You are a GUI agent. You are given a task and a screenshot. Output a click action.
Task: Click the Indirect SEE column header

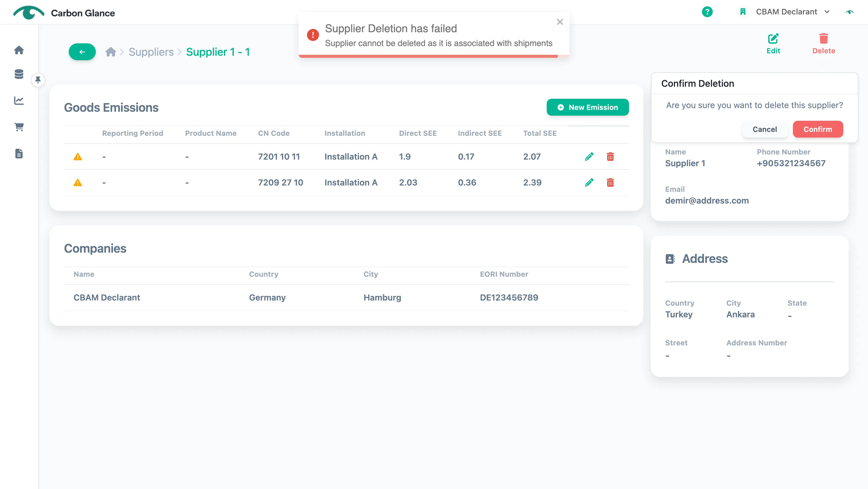pos(480,133)
